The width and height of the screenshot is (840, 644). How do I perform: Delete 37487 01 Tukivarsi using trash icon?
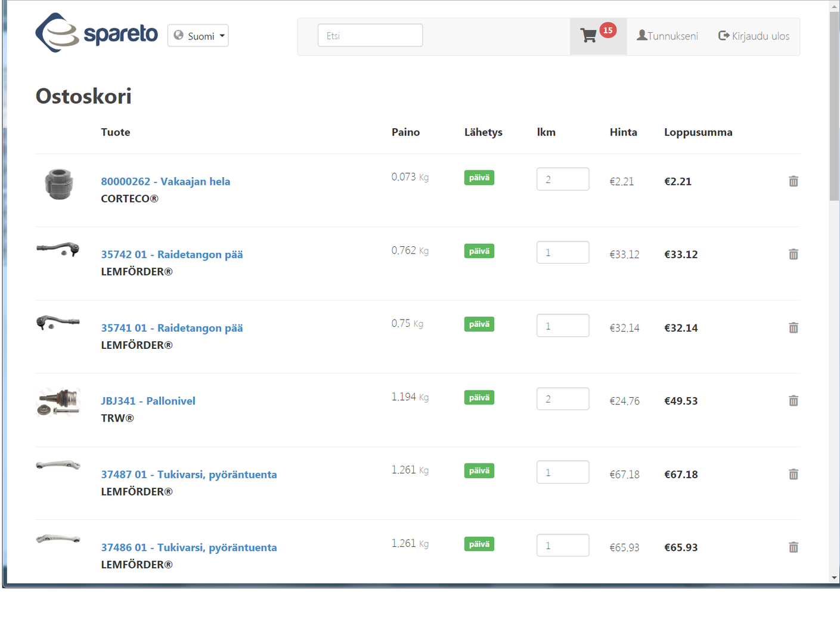793,474
